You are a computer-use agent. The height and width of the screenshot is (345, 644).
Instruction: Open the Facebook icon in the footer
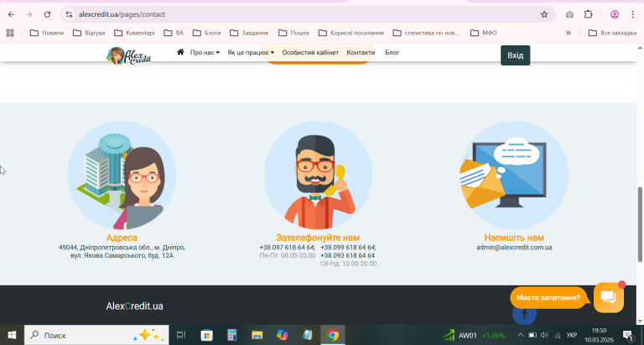[524, 314]
